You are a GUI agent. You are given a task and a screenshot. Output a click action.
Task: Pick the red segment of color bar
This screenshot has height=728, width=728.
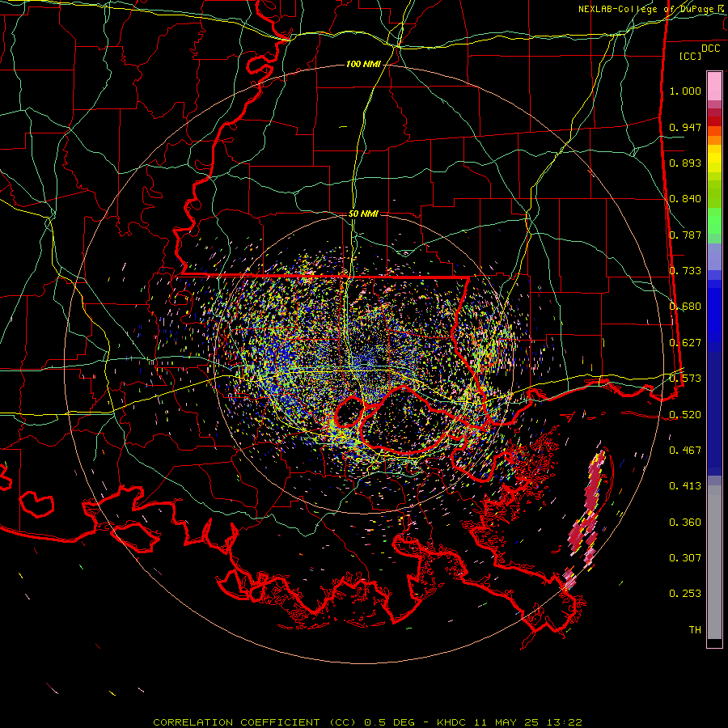click(x=714, y=121)
